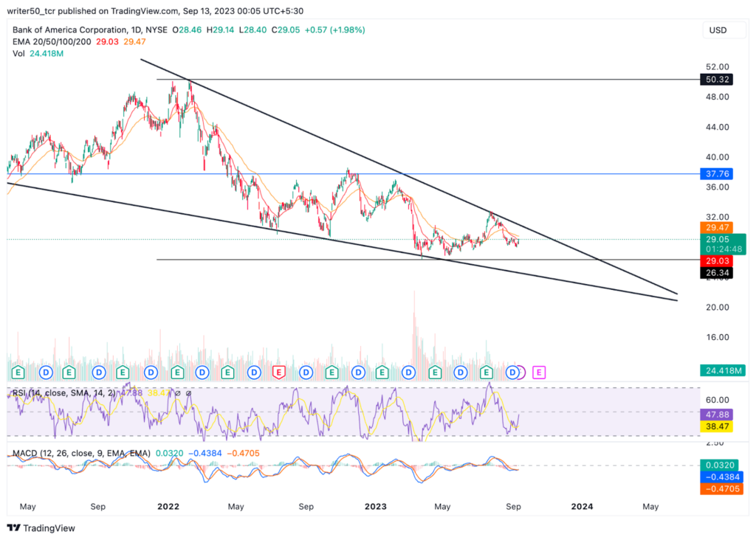Click the April 2022 earnings E marker
This screenshot has height=540, width=756.
[227, 373]
